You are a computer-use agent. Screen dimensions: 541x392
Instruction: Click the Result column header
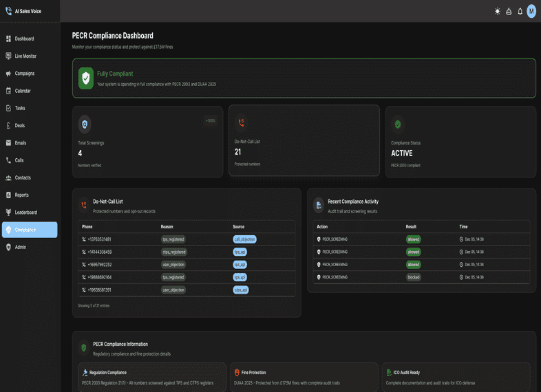click(x=411, y=227)
